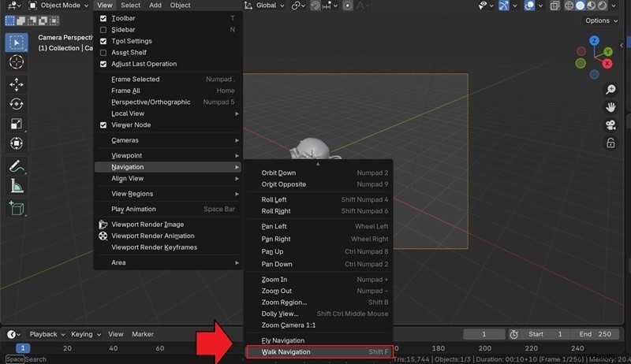
Task: Click the Y axis on navigation gizmo
Action: (x=607, y=51)
